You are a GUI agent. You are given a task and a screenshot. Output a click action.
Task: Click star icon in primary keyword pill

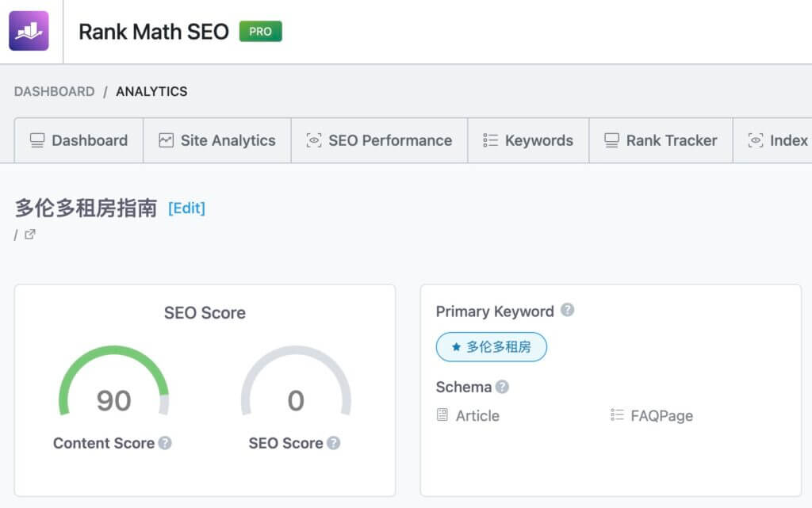[456, 347]
